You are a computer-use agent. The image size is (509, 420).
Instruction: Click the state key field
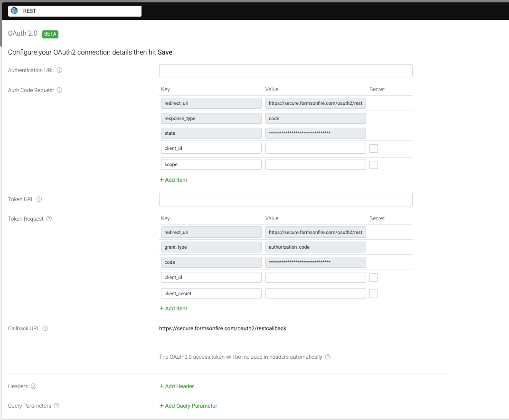pyautogui.click(x=211, y=133)
